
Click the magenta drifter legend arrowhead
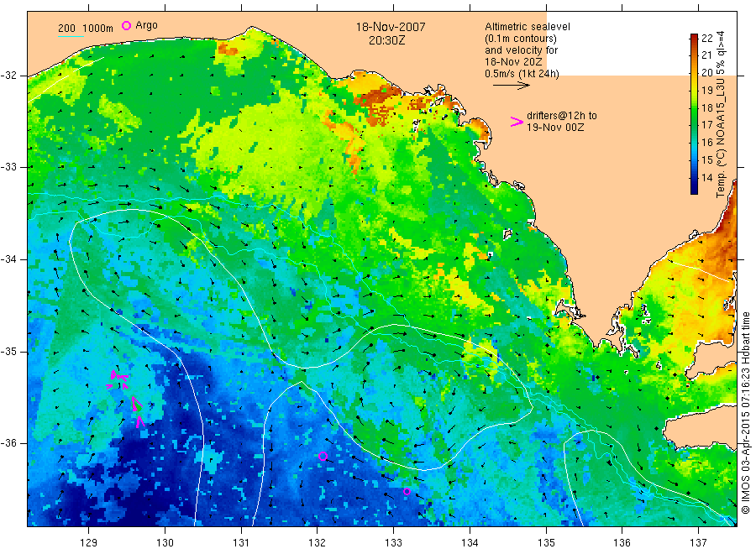pyautogui.click(x=517, y=122)
